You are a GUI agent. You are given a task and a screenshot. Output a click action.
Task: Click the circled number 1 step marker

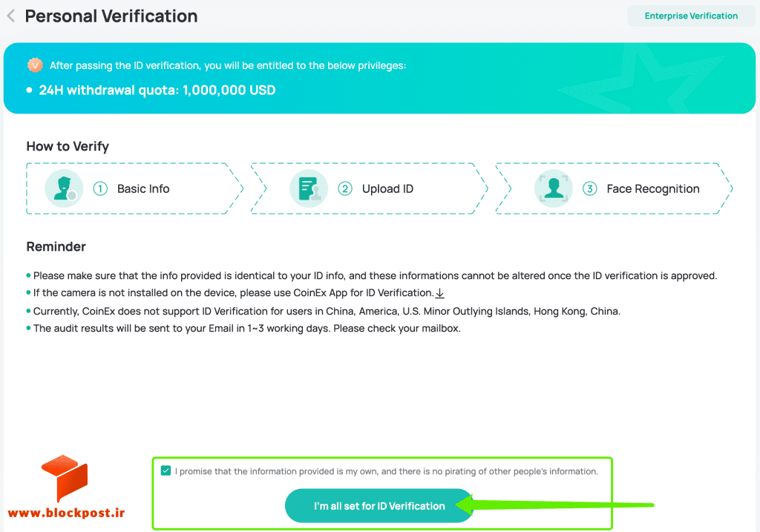coord(100,188)
